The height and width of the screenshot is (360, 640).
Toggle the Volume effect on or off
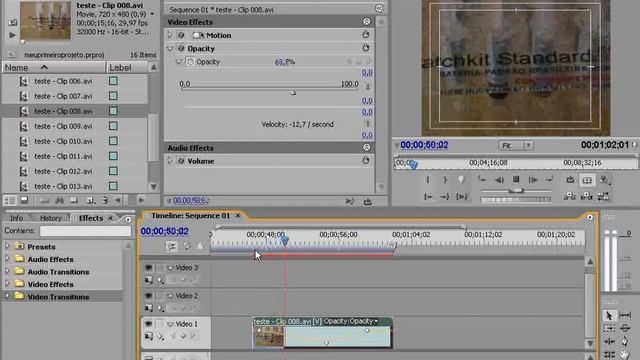pos(181,161)
